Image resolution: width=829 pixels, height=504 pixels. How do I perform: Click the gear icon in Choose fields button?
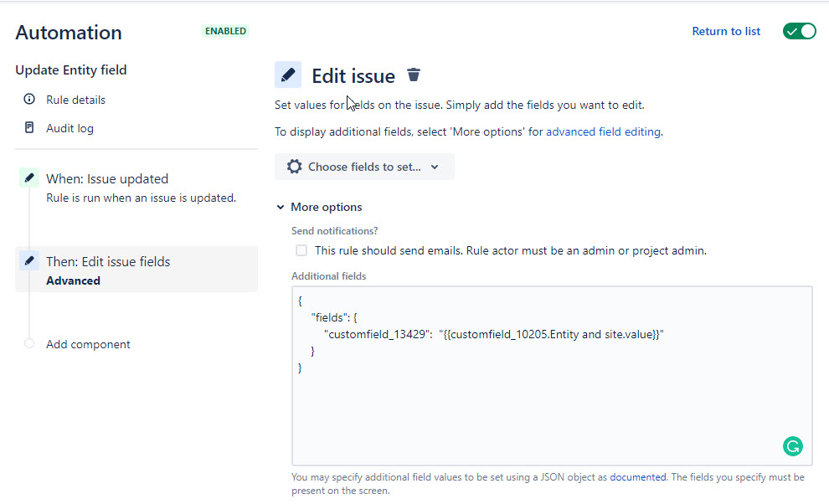(x=295, y=167)
